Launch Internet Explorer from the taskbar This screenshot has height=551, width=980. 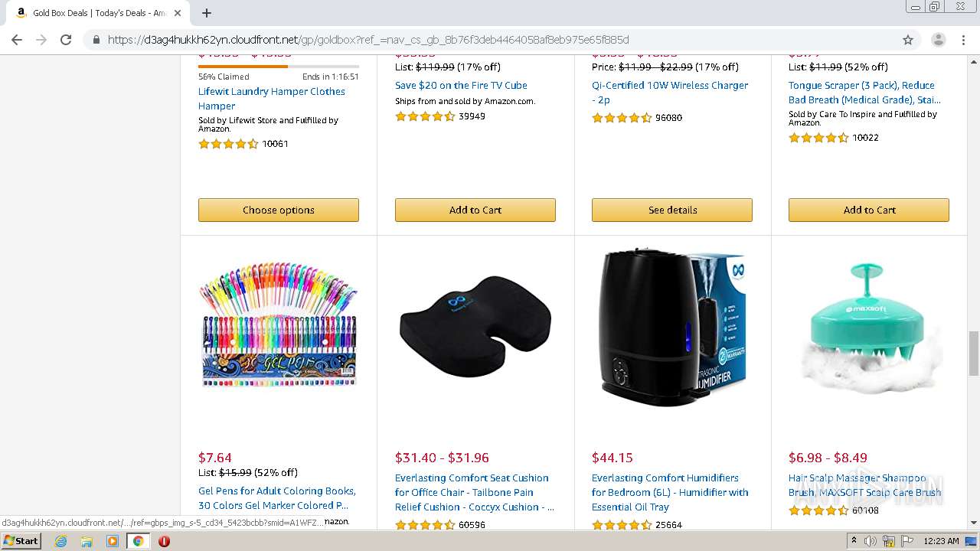[x=61, y=541]
